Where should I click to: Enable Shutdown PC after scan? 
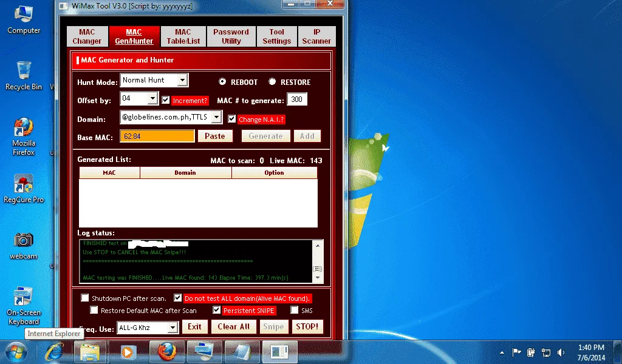point(85,298)
